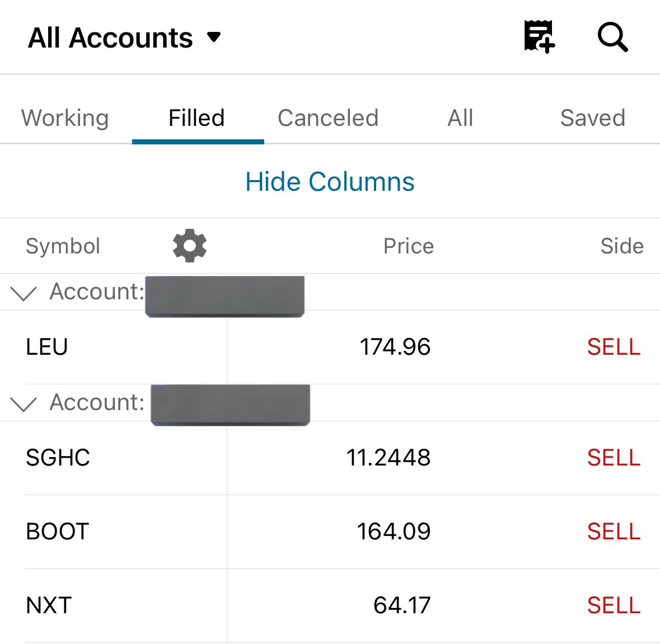Sort by the Side column header
660x644 pixels.
coord(622,246)
